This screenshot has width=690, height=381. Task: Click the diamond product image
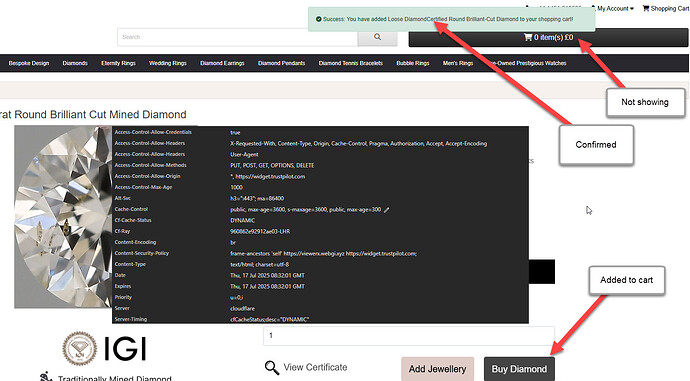pyautogui.click(x=63, y=216)
